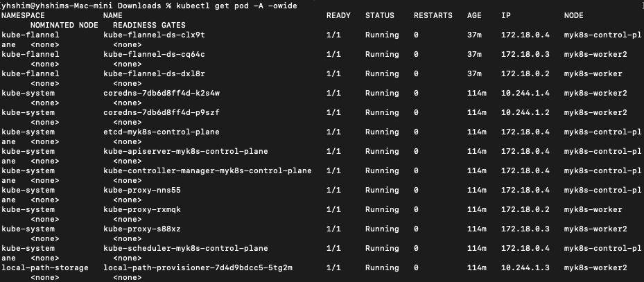Click kube-system namespace in etcd row
The height and width of the screenshot is (282, 644).
click(28, 132)
